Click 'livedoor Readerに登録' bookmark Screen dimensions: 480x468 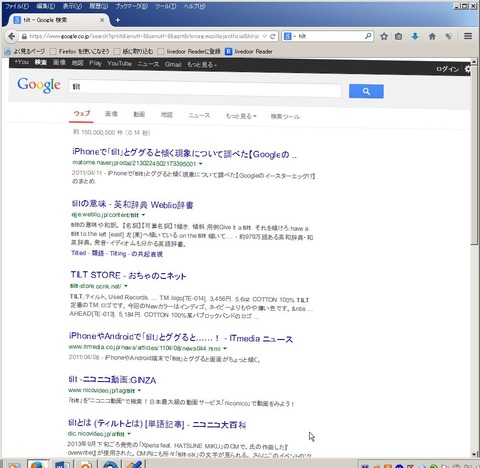pos(189,51)
